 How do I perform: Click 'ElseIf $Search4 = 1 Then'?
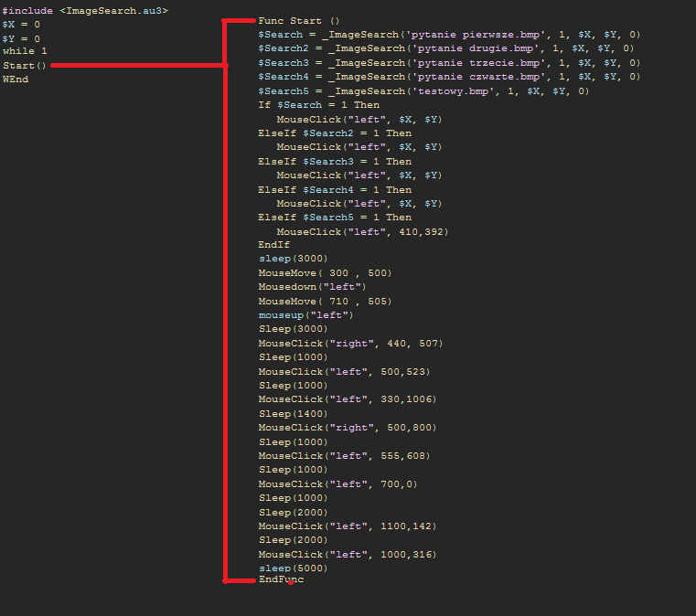[335, 190]
